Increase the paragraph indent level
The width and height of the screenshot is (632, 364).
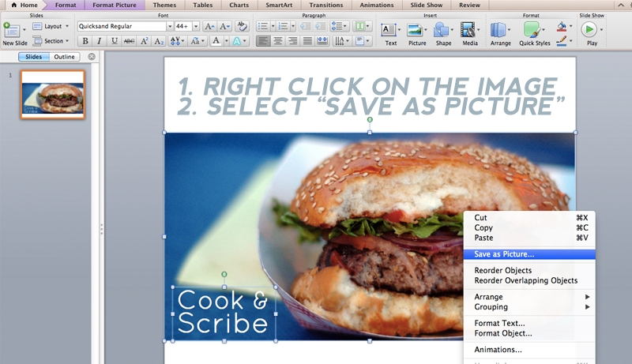(x=321, y=26)
